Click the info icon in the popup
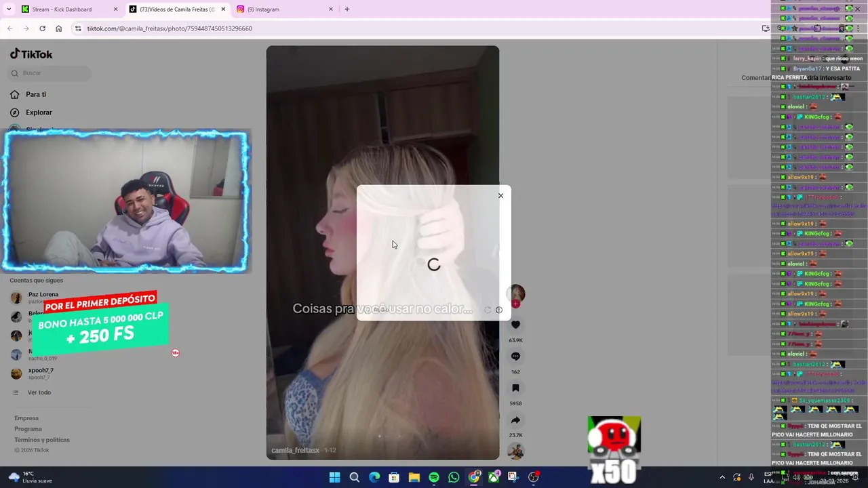This screenshot has height=488, width=868. coord(499,310)
